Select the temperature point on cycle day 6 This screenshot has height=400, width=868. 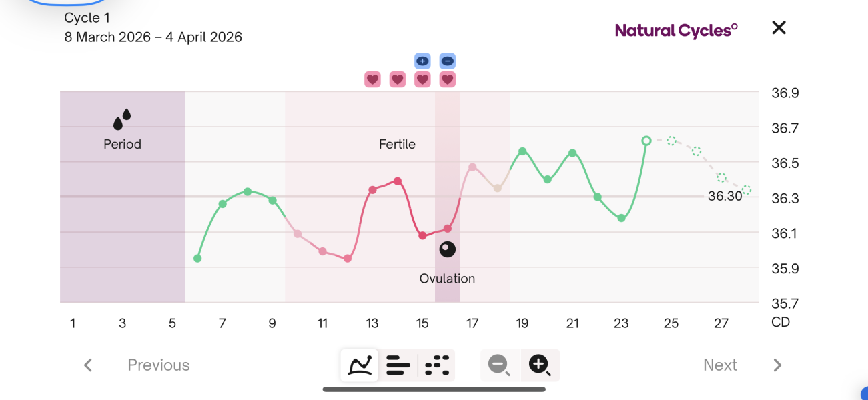click(197, 258)
